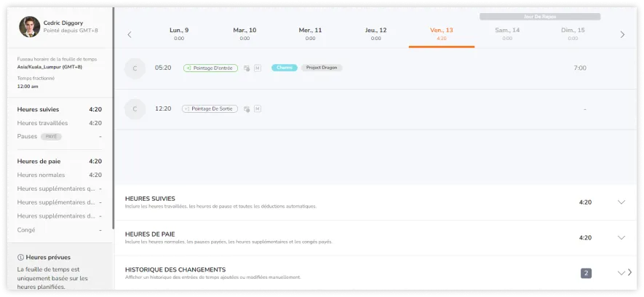Expand the HISTORIQUE DES CHANGEMENTS chevron
The width and height of the screenshot is (644, 297).
[x=621, y=273]
